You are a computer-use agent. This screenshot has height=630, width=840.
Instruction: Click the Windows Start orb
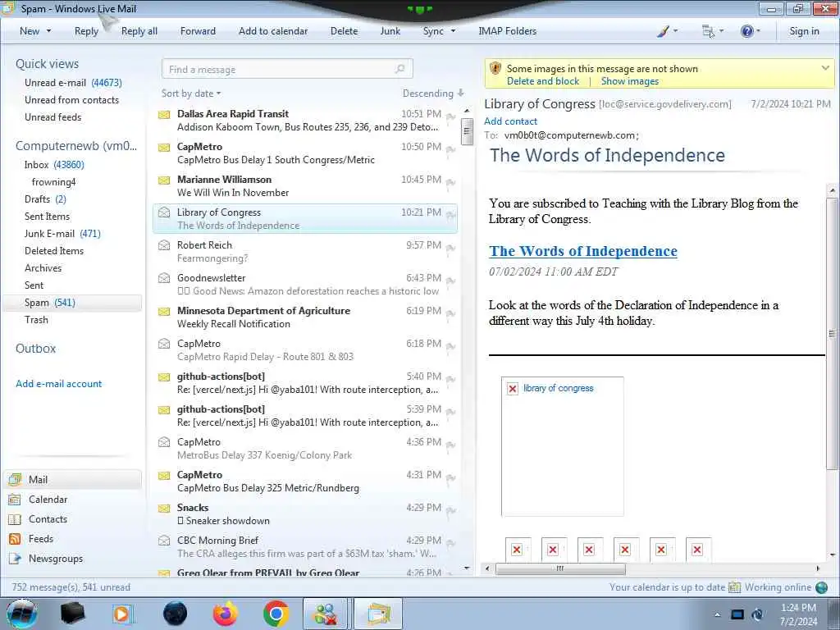point(22,614)
